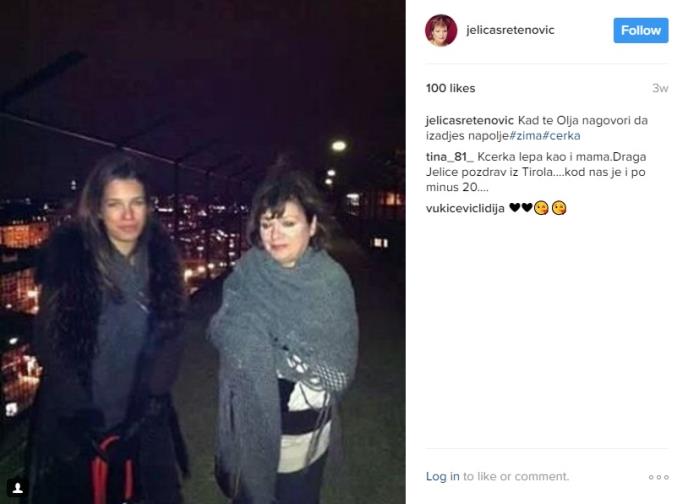Click the tagged people icon on photo
The image size is (688, 504).
coord(18,487)
